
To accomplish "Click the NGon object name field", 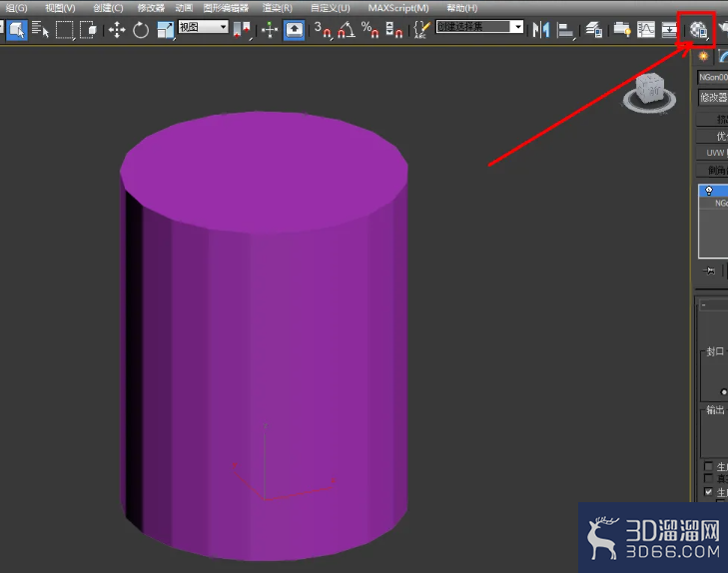I will point(713,77).
